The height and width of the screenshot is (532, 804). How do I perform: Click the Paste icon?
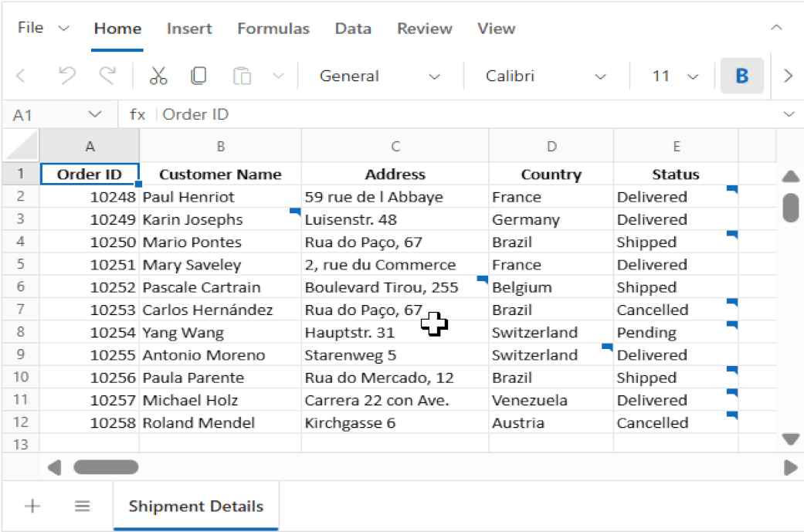[x=242, y=76]
